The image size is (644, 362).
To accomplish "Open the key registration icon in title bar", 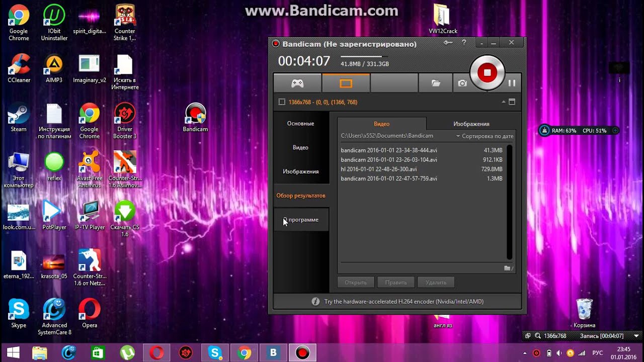I will click(448, 43).
